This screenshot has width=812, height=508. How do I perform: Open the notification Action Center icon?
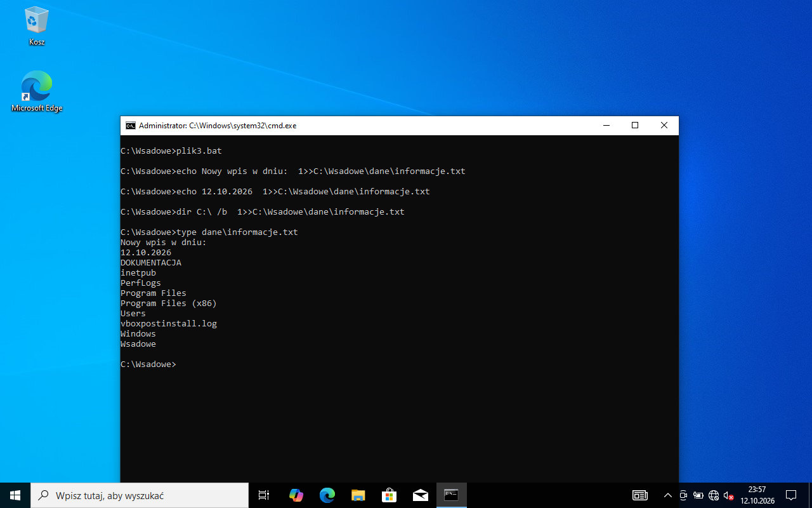pyautogui.click(x=791, y=495)
